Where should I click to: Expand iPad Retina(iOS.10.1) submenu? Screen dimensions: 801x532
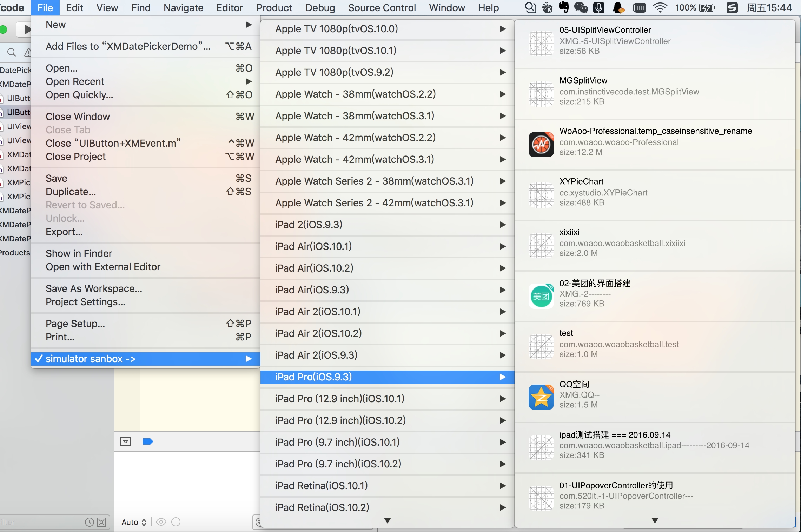point(387,486)
